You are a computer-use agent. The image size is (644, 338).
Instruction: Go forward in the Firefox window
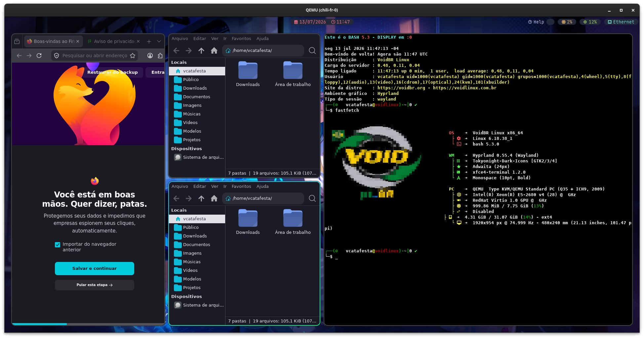coord(29,56)
